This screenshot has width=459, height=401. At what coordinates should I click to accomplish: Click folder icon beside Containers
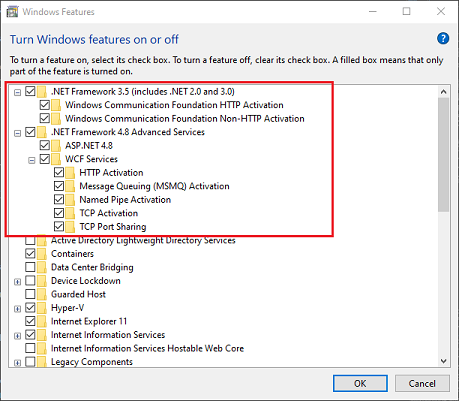coord(42,254)
